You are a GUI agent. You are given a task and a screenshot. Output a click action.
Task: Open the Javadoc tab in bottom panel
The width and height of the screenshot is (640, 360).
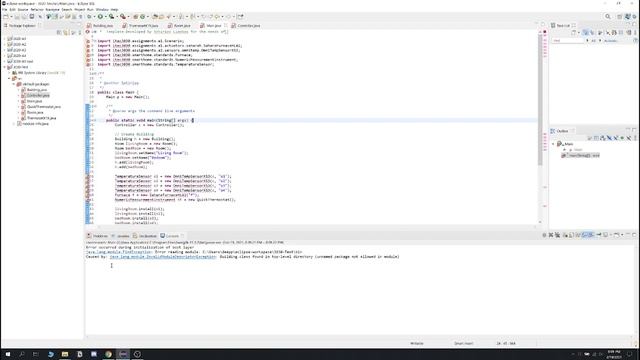[x=120, y=236]
